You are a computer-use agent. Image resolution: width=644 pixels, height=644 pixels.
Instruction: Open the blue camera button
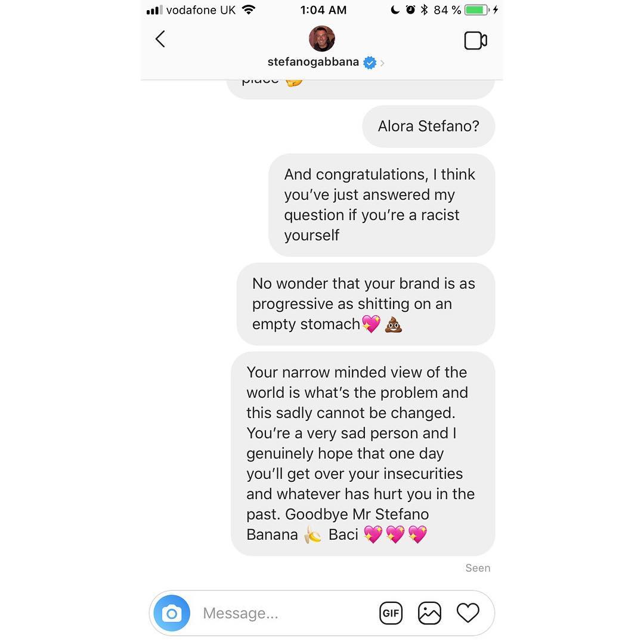[x=172, y=613]
